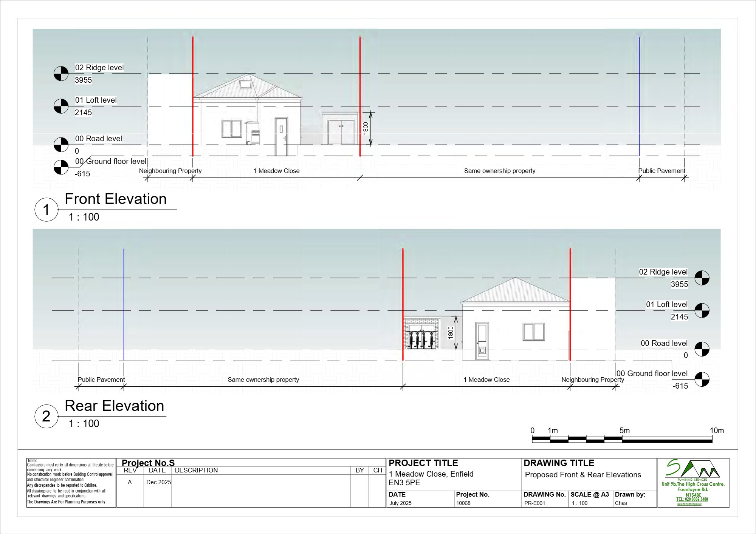The height and width of the screenshot is (534, 756).
Task: Click the Loft level marker symbol in Front Elevation
Action: click(x=61, y=106)
